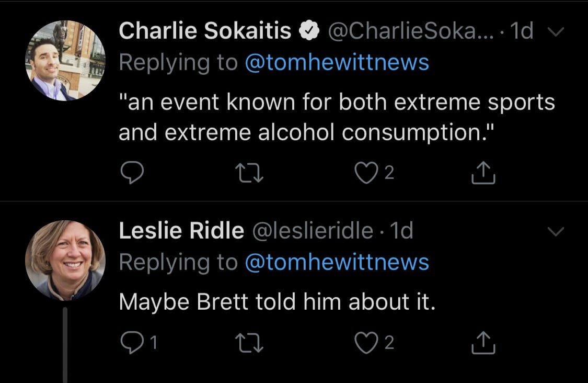Screen dimensions: 588x383
Task: Share Charlie Sokaitis's tweet
Action: [x=483, y=173]
